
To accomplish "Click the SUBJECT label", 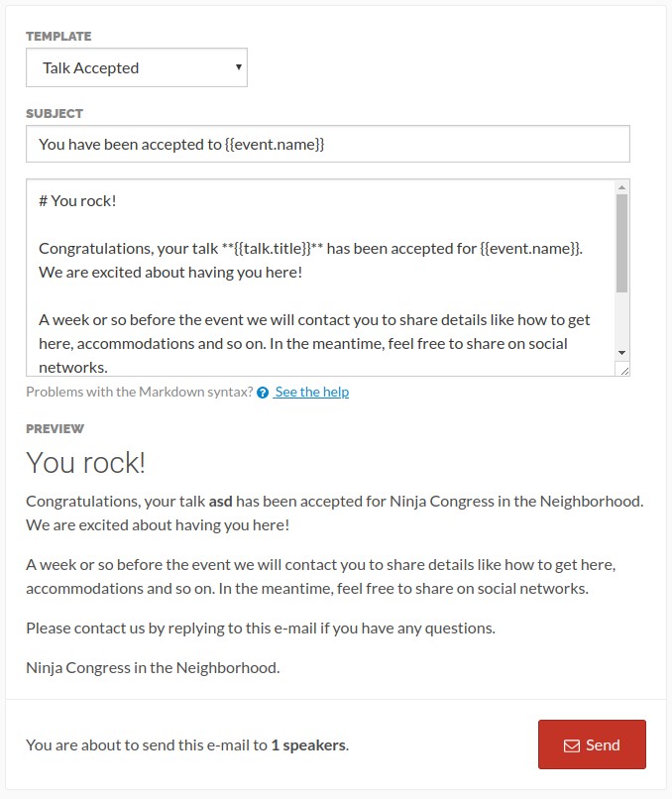I will pos(55,114).
